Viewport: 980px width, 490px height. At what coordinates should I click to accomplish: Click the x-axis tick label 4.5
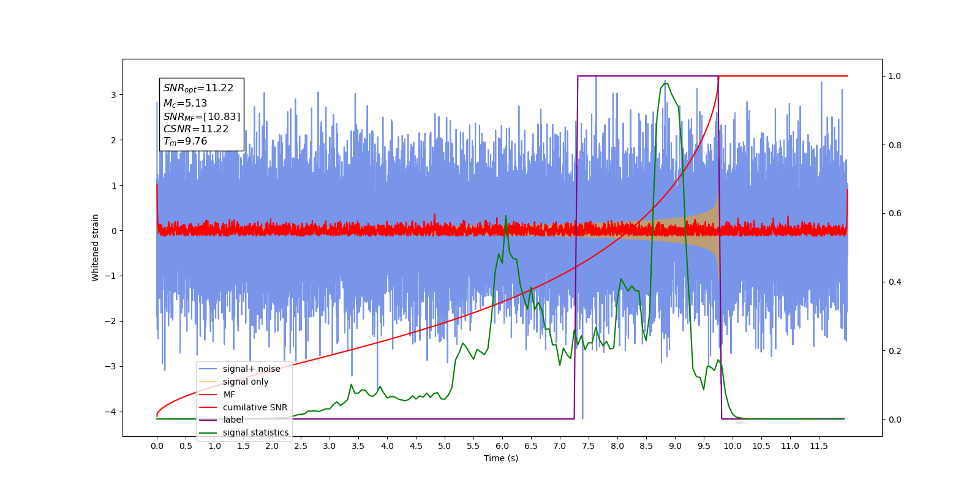[416, 446]
